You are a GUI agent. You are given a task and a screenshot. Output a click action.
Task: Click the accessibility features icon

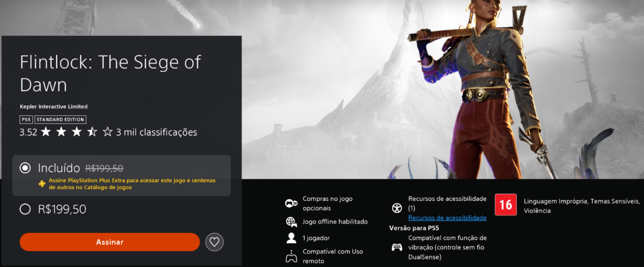pos(396,208)
